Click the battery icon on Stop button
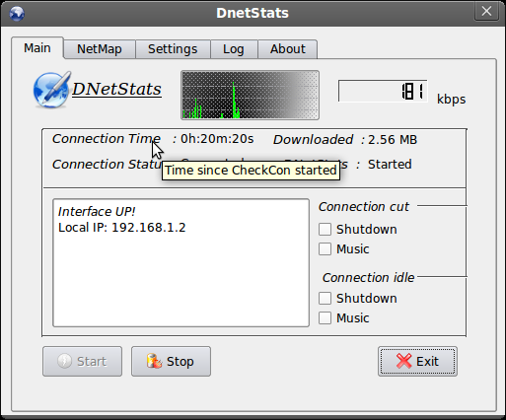506x420 pixels. coord(154,361)
